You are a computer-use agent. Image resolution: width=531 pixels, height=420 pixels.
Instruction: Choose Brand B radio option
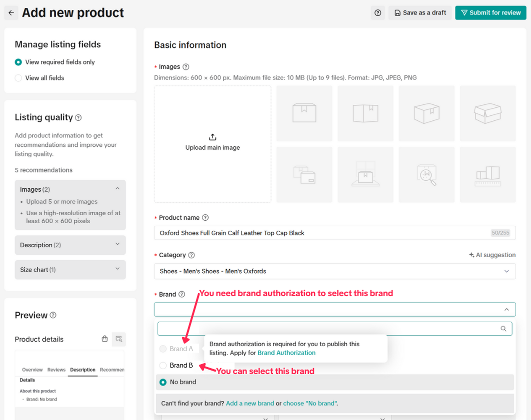tap(163, 366)
